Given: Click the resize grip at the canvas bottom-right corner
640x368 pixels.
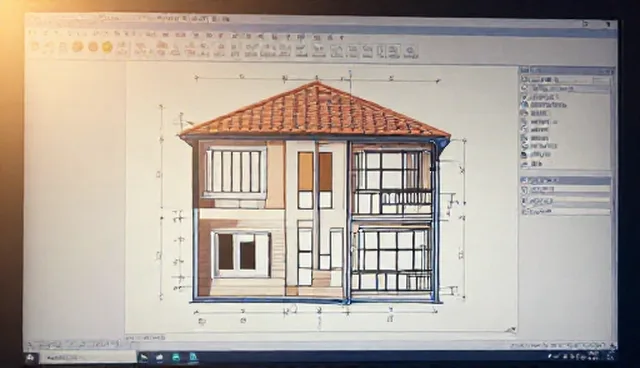Looking at the screenshot, I should point(511,330).
